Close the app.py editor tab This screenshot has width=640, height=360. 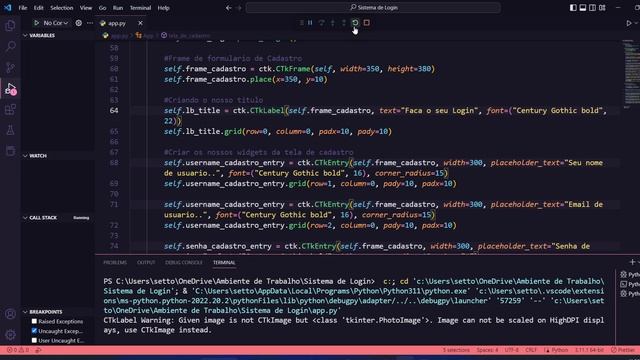click(140, 23)
